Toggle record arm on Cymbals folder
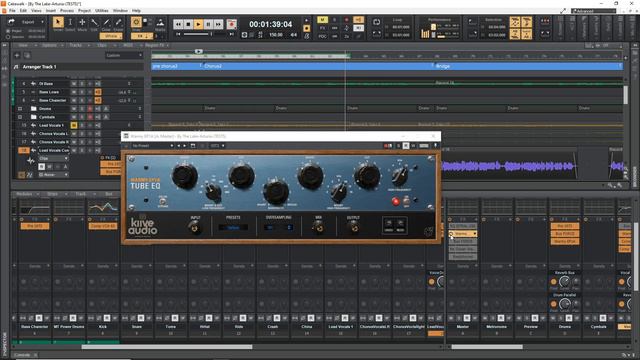The image size is (640, 360). pyautogui.click(x=90, y=117)
